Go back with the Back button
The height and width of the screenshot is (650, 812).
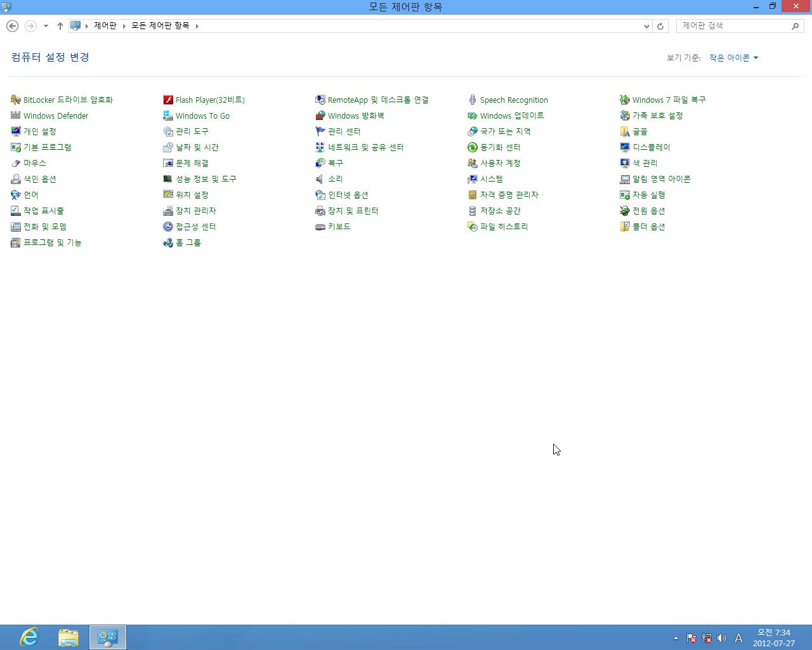pos(12,26)
